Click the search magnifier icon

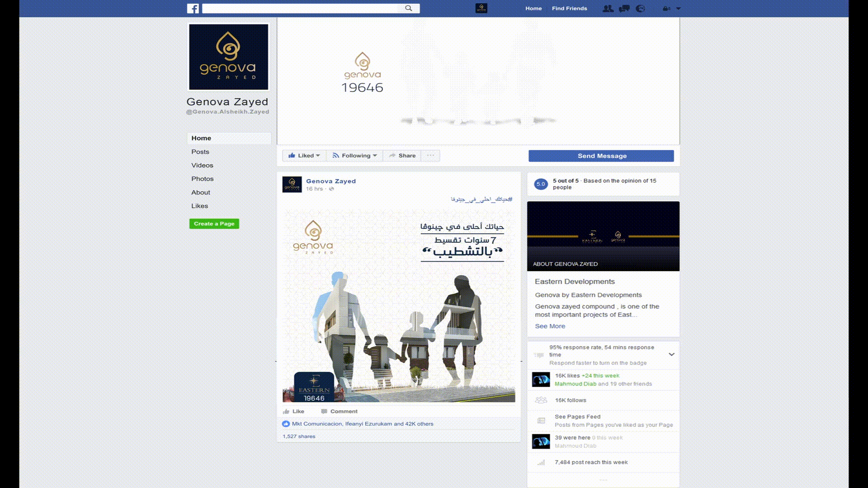point(409,8)
